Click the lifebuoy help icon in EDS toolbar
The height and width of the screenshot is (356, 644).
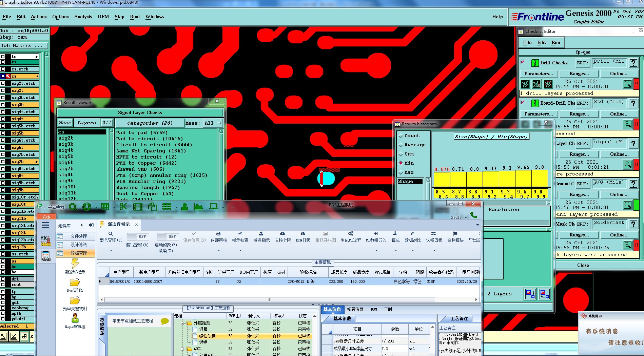87,207
